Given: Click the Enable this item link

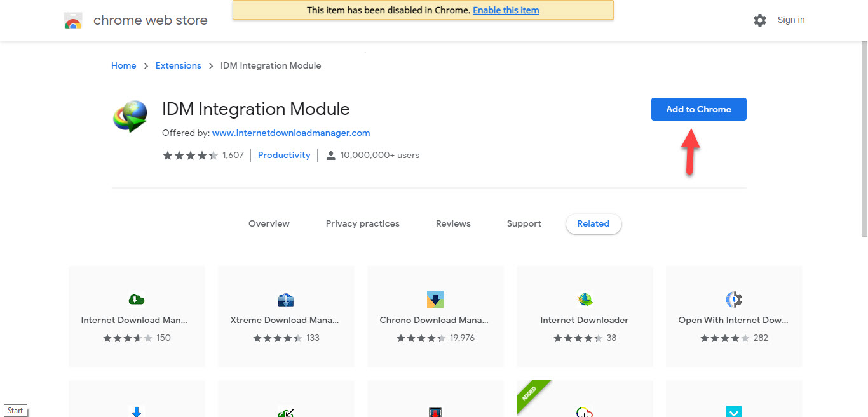Looking at the screenshot, I should point(506,10).
